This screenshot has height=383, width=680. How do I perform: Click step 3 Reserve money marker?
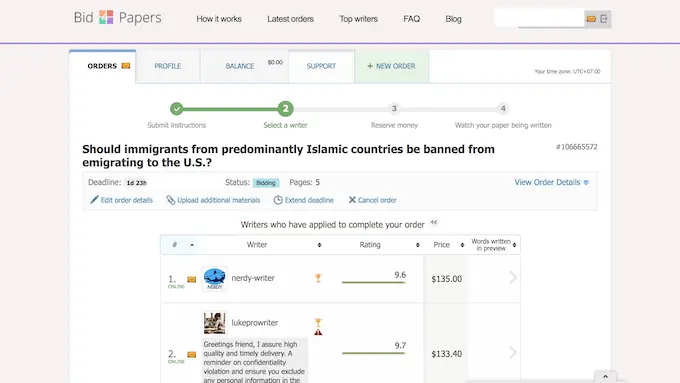[x=394, y=108]
